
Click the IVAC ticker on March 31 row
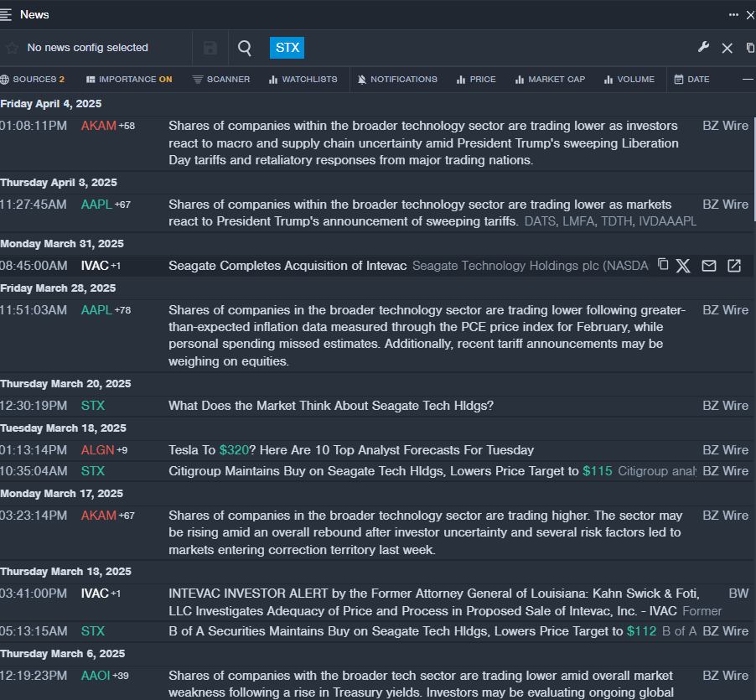tap(95, 266)
